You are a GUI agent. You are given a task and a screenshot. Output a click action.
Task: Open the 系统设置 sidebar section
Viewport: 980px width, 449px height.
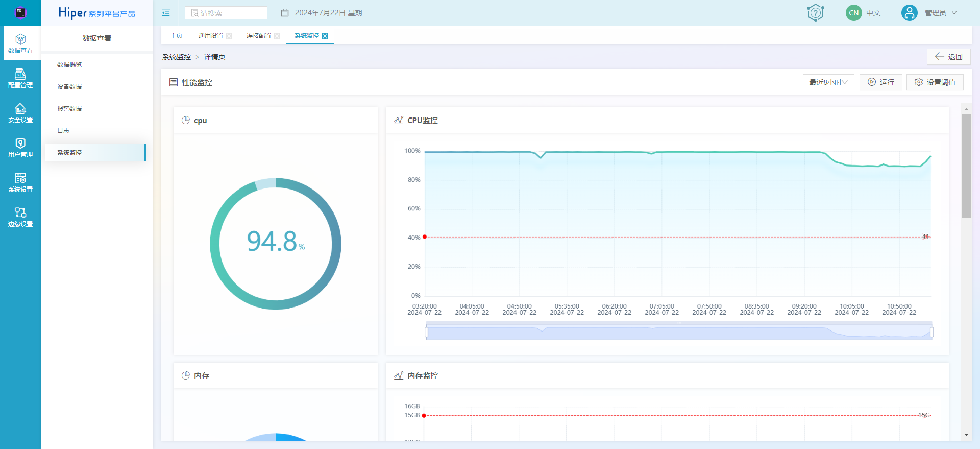pos(20,182)
